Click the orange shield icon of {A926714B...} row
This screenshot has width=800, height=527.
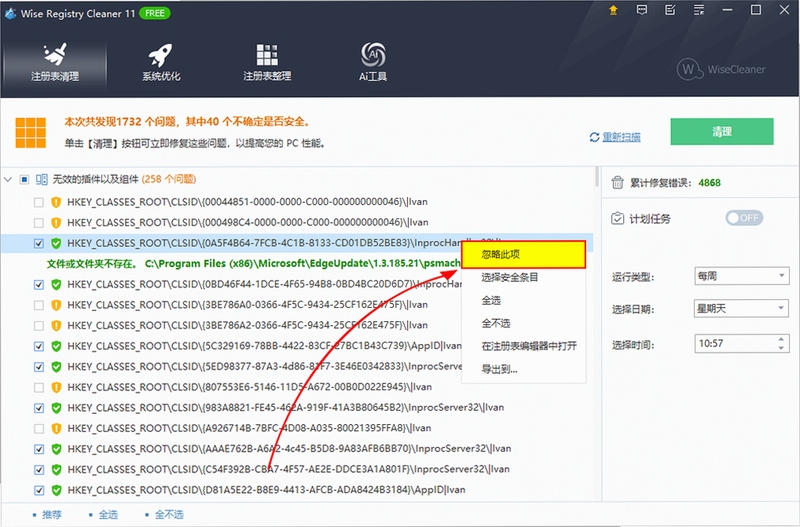pos(56,428)
